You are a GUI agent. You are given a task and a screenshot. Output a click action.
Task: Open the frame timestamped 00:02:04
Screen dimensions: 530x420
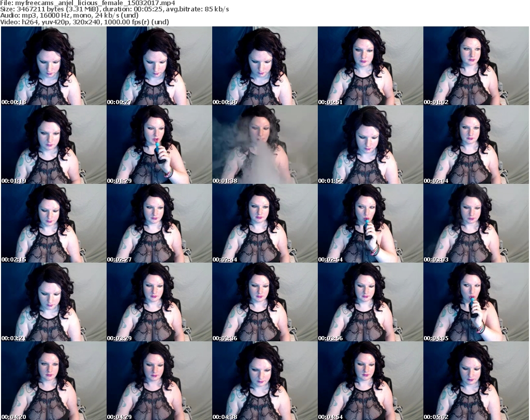coord(476,144)
